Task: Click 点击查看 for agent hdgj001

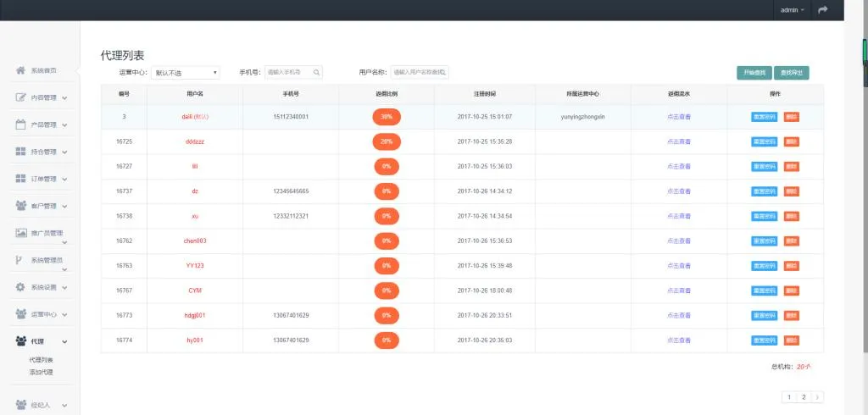Action: [x=679, y=315]
